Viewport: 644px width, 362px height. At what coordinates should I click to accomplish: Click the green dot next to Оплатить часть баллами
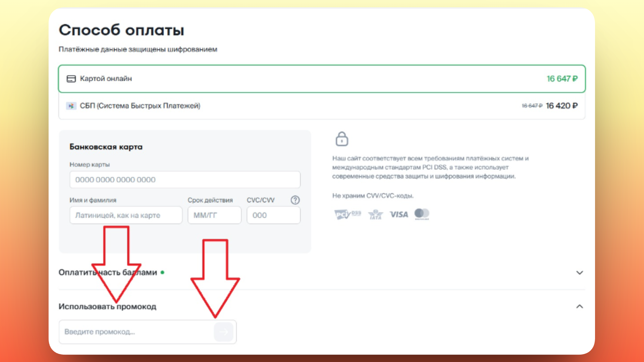tap(162, 273)
